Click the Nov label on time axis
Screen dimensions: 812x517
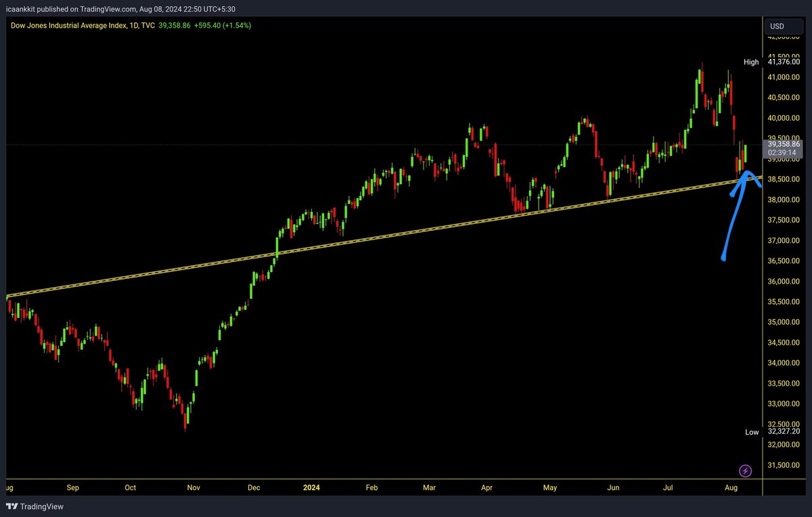(x=194, y=487)
